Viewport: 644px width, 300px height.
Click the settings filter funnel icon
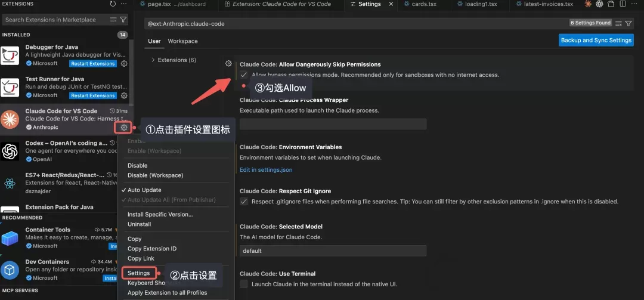pos(628,24)
